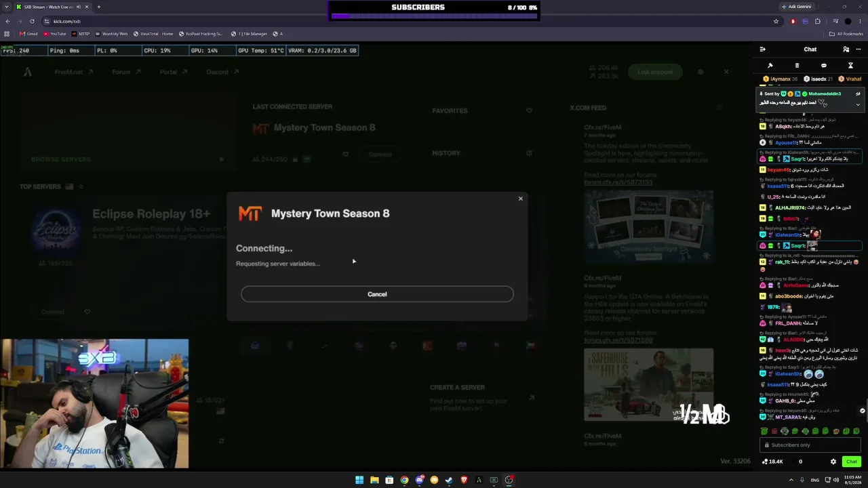Open Microsoft Store from the taskbar
The height and width of the screenshot is (488, 868).
coord(389,480)
